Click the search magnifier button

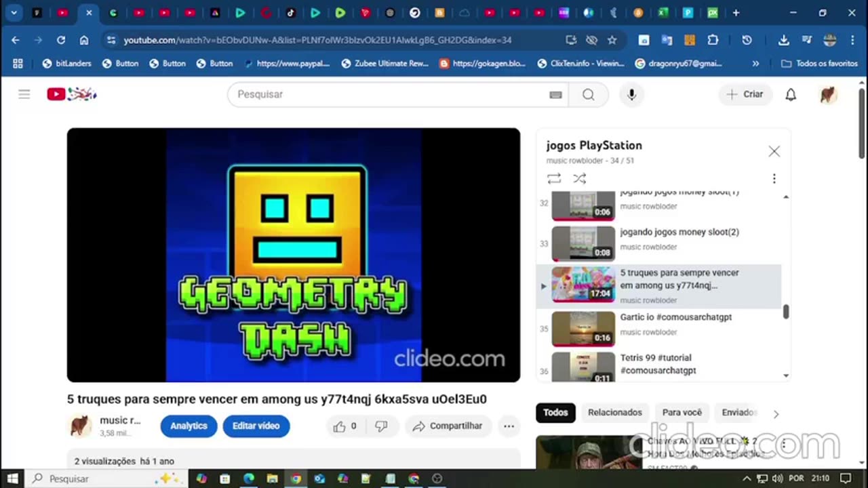(x=588, y=95)
